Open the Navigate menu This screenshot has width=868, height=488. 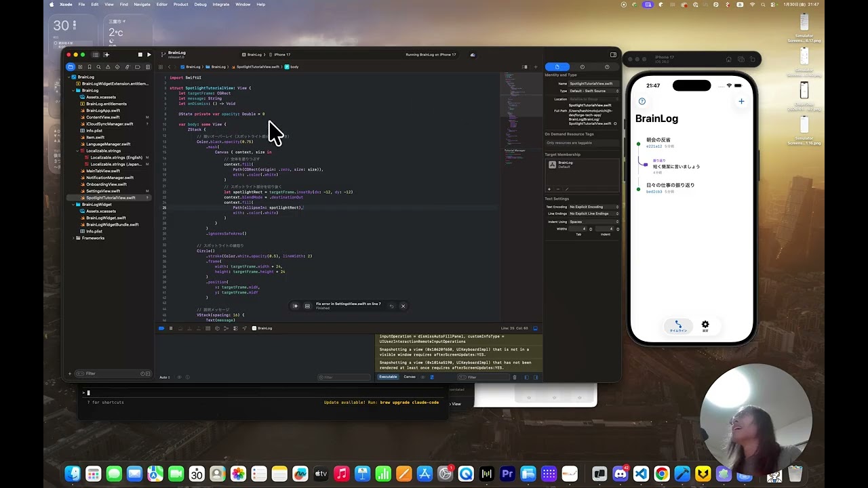[x=142, y=4]
